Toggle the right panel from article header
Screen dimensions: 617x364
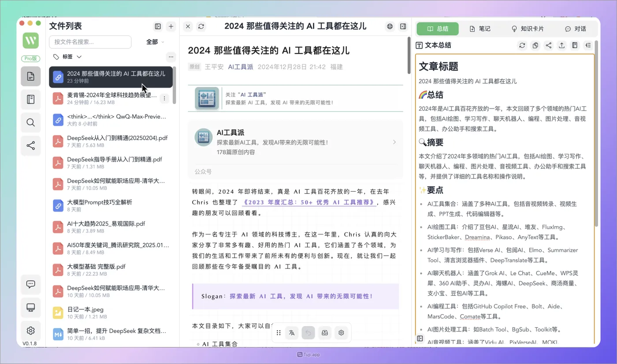(x=403, y=26)
